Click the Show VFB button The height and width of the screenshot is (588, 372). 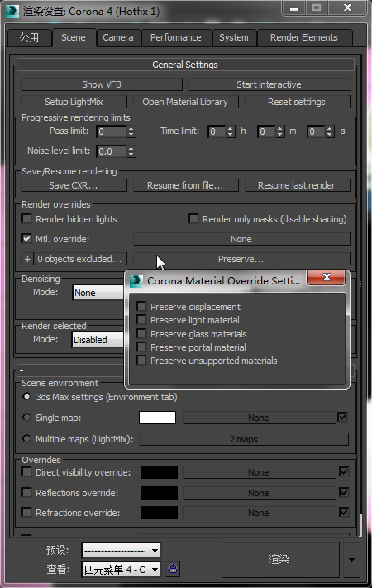[102, 84]
